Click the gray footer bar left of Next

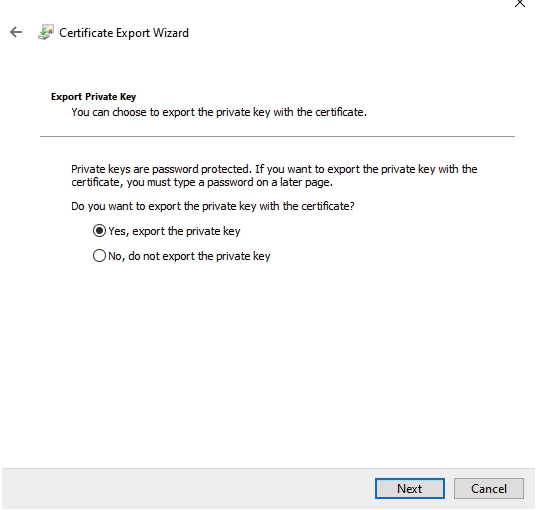[188, 488]
